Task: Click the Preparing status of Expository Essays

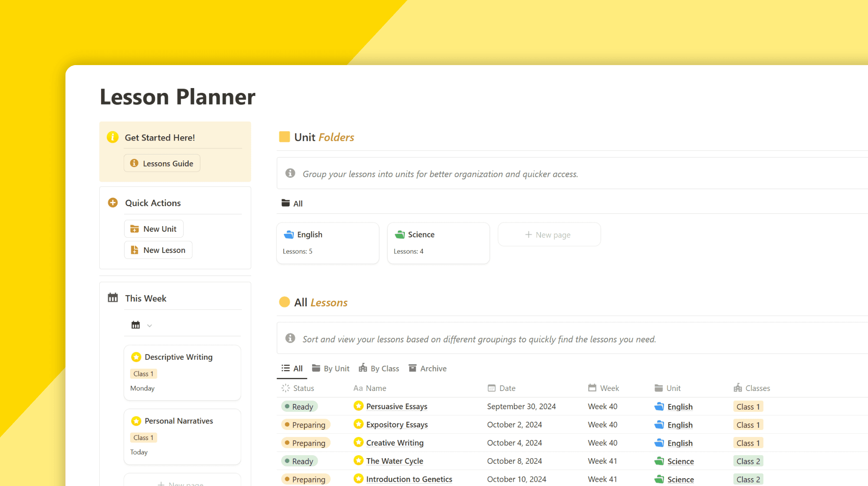Action: [x=306, y=425]
